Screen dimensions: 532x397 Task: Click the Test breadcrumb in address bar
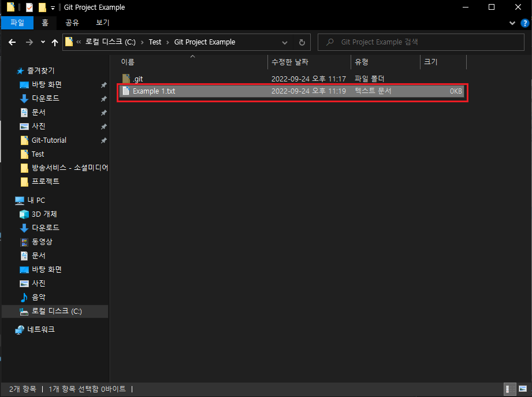155,42
